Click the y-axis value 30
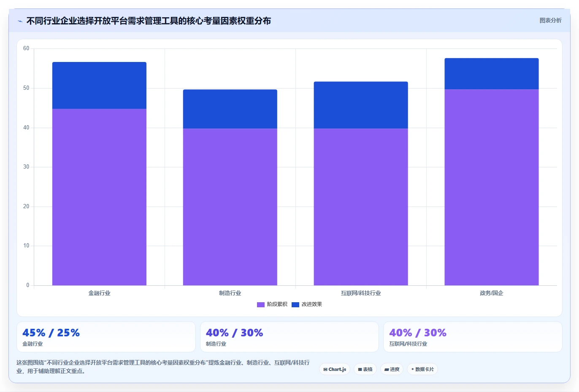 pyautogui.click(x=26, y=167)
